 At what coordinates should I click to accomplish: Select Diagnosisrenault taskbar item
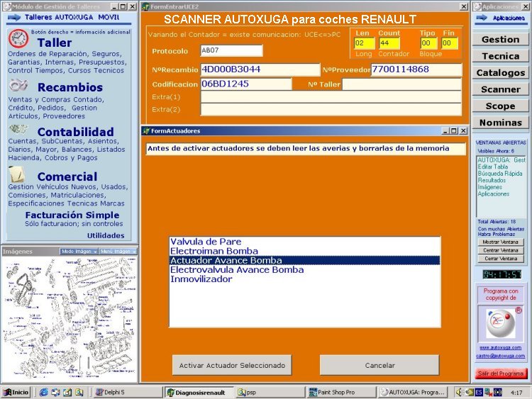[x=199, y=392]
